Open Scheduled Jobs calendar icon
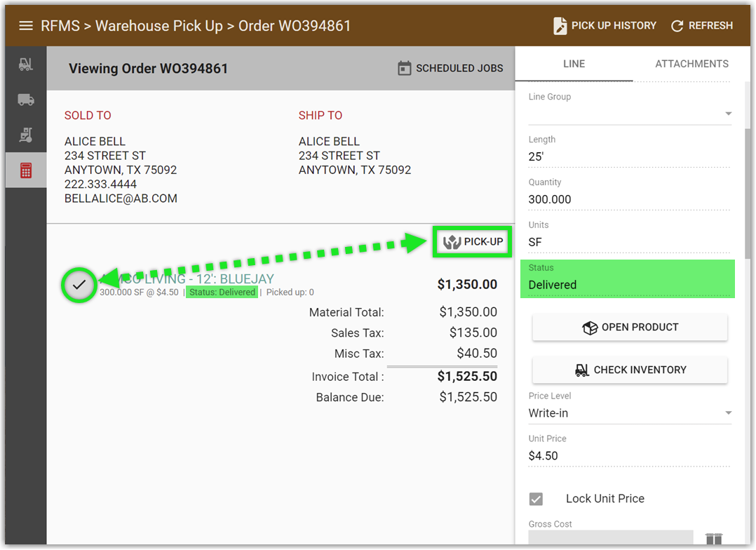Image resolution: width=756 pixels, height=550 pixels. [404, 68]
